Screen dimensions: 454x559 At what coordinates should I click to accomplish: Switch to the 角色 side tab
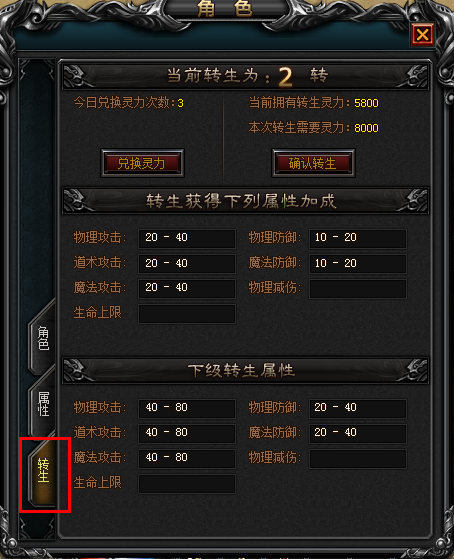click(x=42, y=338)
